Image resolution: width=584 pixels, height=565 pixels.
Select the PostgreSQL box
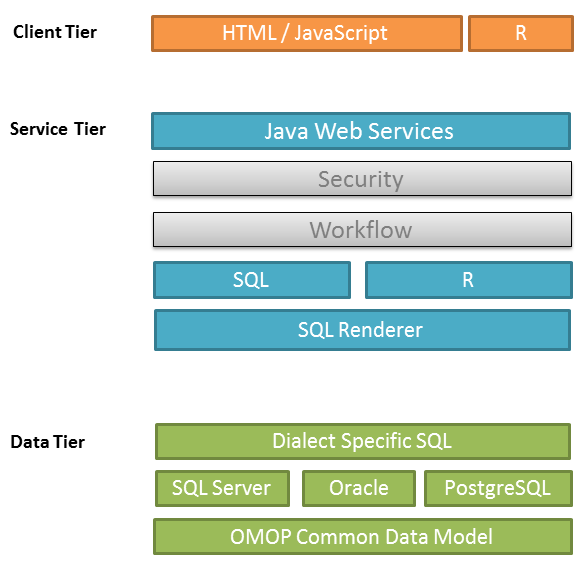click(x=498, y=488)
